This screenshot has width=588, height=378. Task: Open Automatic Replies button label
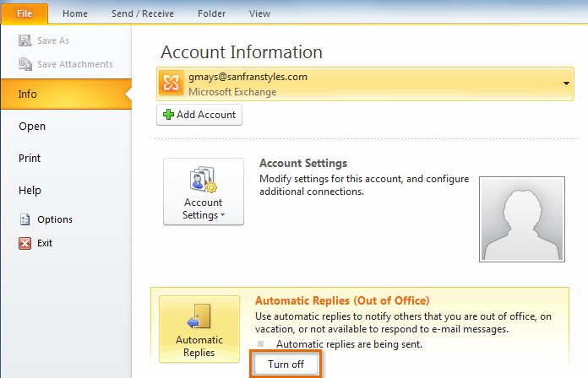click(x=199, y=346)
